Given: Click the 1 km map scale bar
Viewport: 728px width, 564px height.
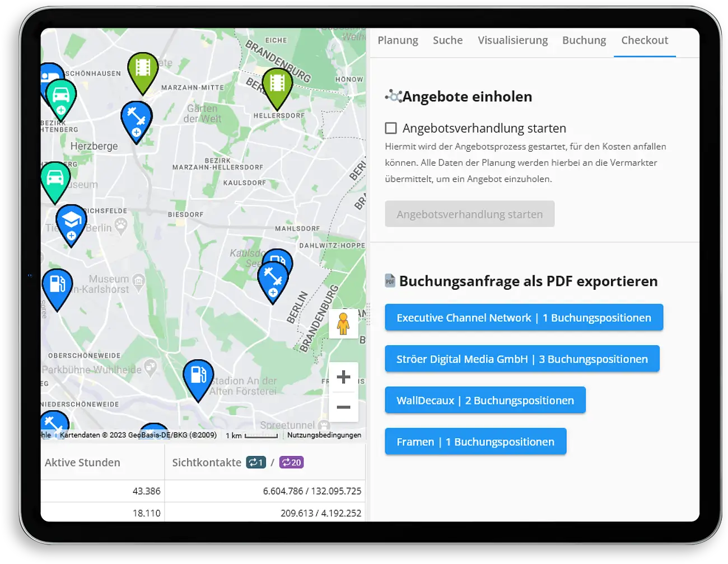Looking at the screenshot, I should [x=252, y=435].
